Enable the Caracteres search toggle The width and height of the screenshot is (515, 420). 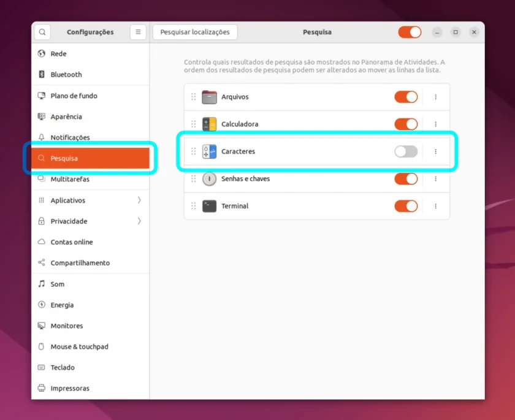[406, 151]
